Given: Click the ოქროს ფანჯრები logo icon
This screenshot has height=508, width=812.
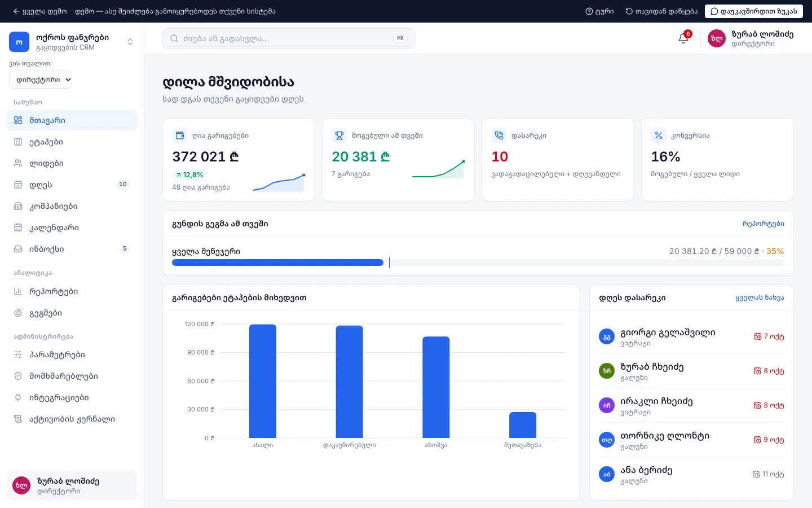Looking at the screenshot, I should click(x=19, y=42).
